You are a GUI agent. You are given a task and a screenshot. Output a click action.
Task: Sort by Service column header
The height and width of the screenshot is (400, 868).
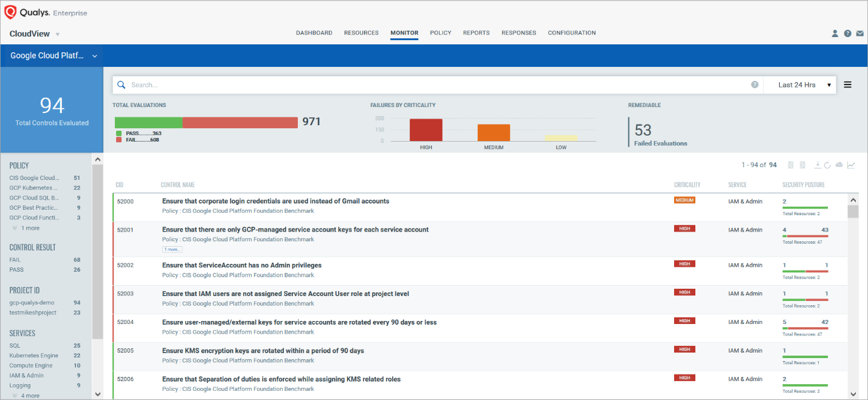point(737,185)
